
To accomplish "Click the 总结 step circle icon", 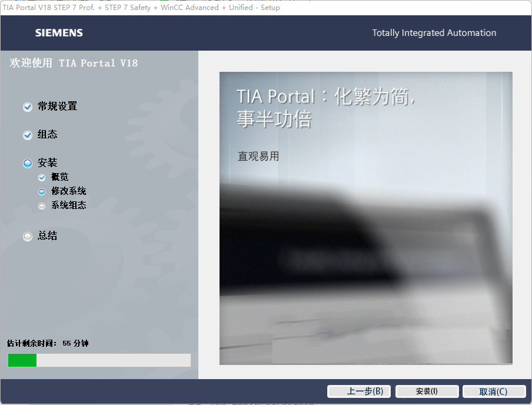I will 27,236.
